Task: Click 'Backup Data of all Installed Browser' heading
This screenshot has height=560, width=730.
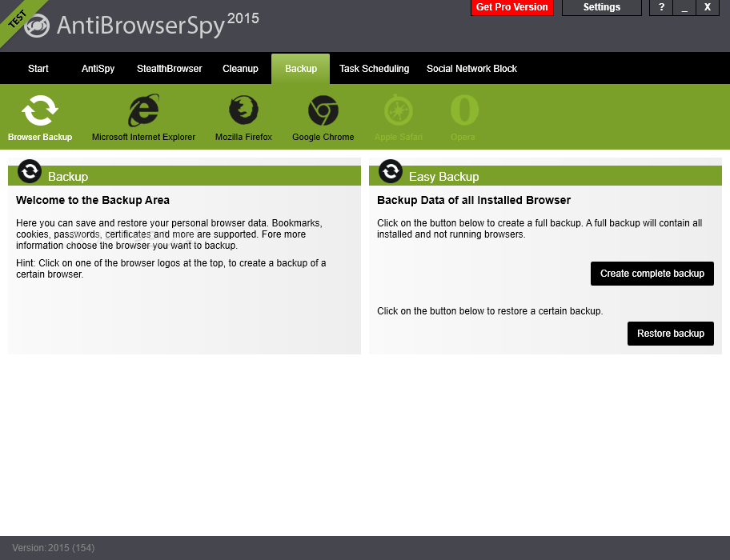Action: [x=474, y=200]
